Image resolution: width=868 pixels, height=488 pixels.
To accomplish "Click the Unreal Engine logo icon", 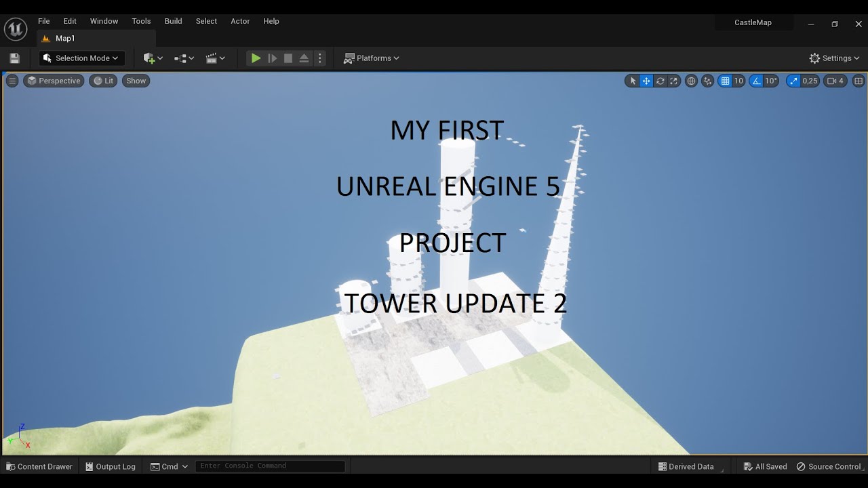I will pyautogui.click(x=16, y=30).
